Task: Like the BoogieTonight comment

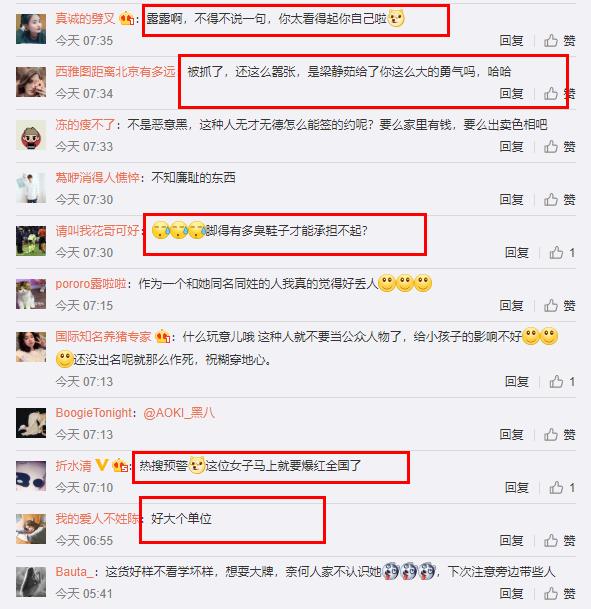Action: (x=559, y=434)
